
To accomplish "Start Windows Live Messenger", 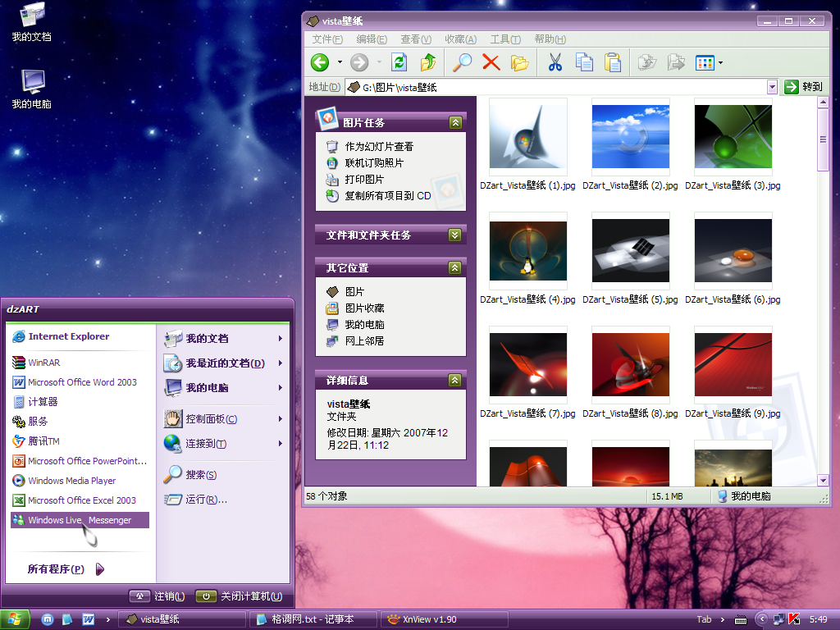I will point(80,520).
